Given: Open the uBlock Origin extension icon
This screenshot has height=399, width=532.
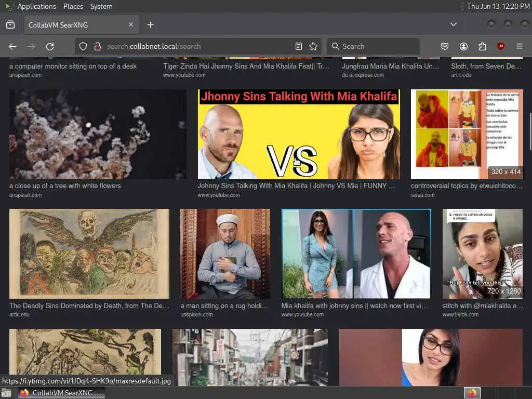Looking at the screenshot, I should [500, 46].
